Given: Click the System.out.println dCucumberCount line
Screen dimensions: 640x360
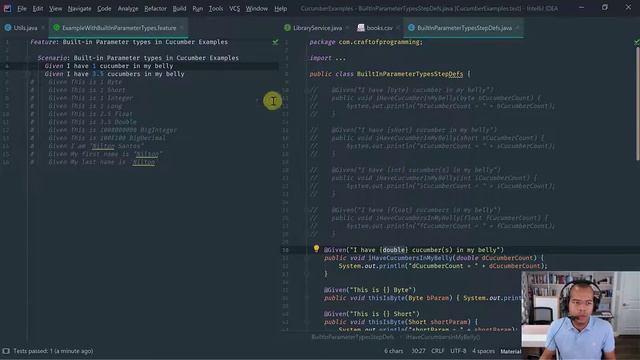Looking at the screenshot, I should click(x=442, y=266).
